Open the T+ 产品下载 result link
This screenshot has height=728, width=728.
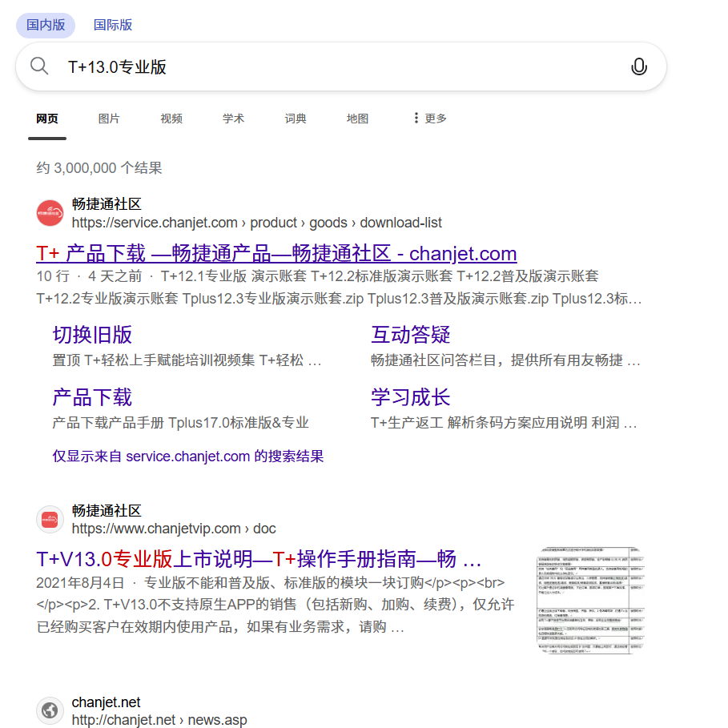click(x=275, y=253)
